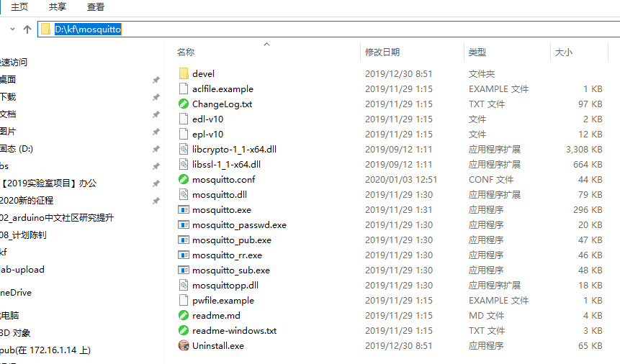Open 08_计划陈钊 sidebar folder
This screenshot has width=620, height=364.
click(x=23, y=235)
